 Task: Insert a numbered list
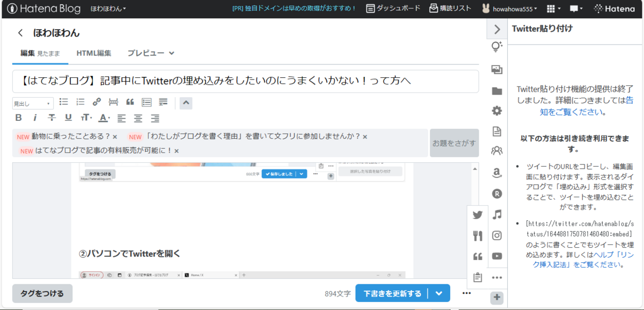(x=80, y=102)
